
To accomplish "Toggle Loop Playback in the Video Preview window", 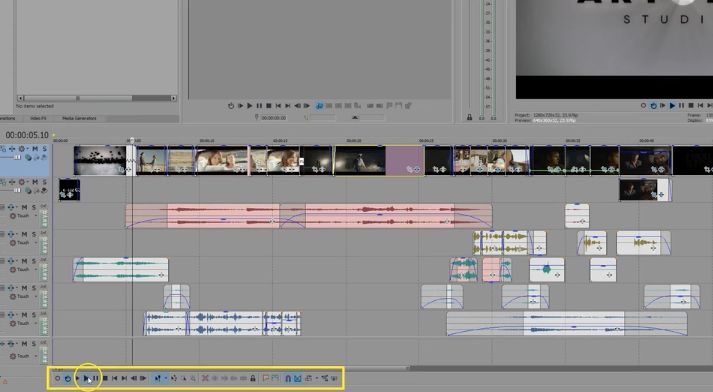I will coord(653,106).
